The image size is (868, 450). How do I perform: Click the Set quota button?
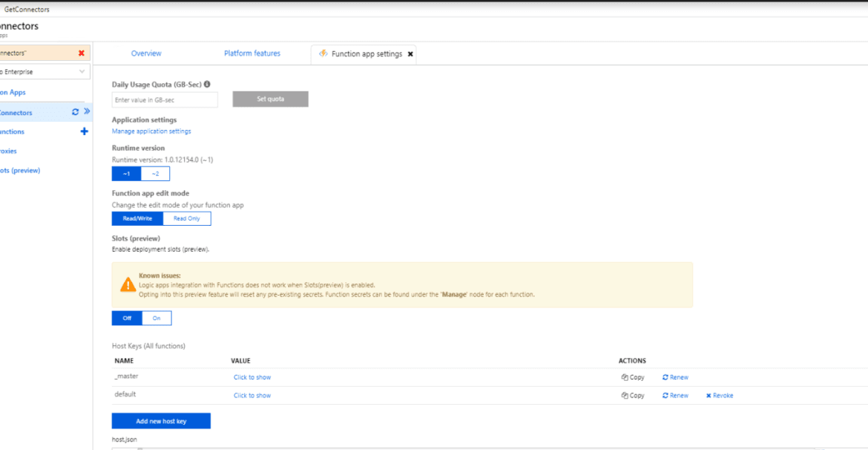coord(270,100)
